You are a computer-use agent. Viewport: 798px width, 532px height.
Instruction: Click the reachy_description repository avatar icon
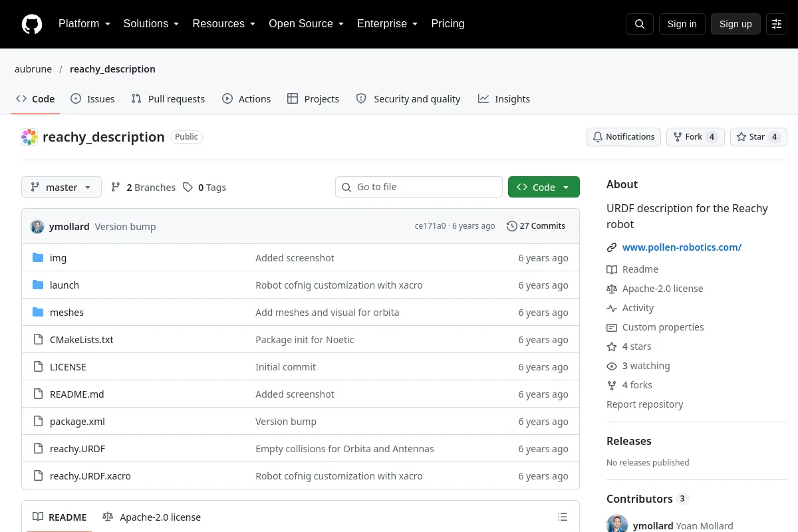coord(29,137)
